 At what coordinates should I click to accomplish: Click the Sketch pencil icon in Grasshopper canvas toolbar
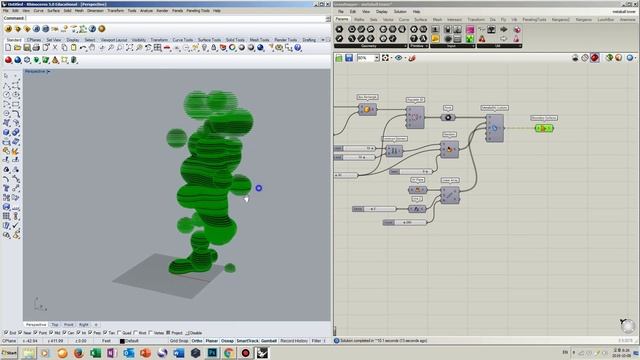coord(412,58)
